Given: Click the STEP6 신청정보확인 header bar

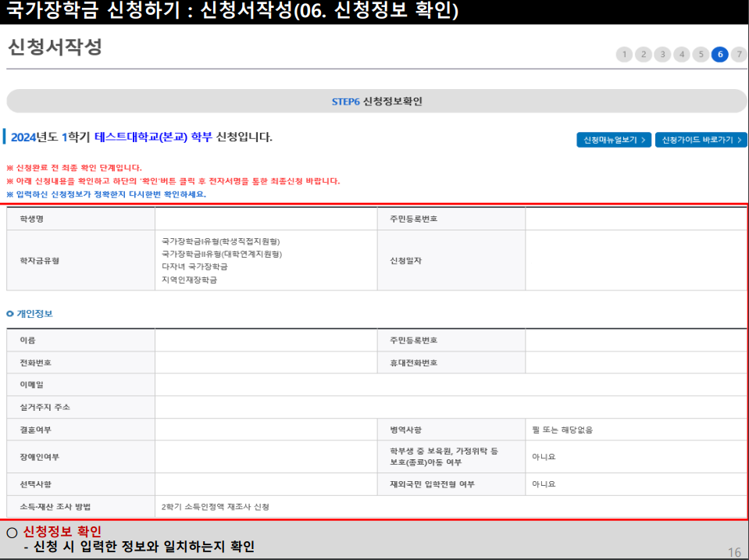Looking at the screenshot, I should [x=374, y=97].
